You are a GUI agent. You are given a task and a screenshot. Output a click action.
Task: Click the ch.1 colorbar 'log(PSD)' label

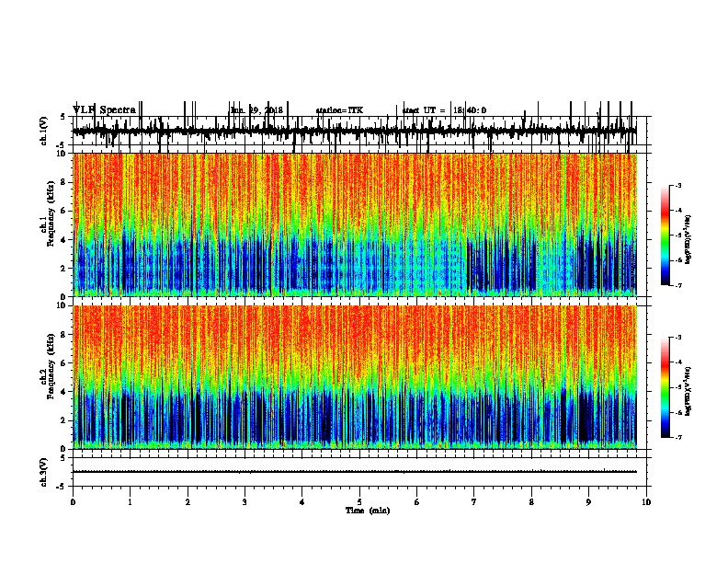688,240
